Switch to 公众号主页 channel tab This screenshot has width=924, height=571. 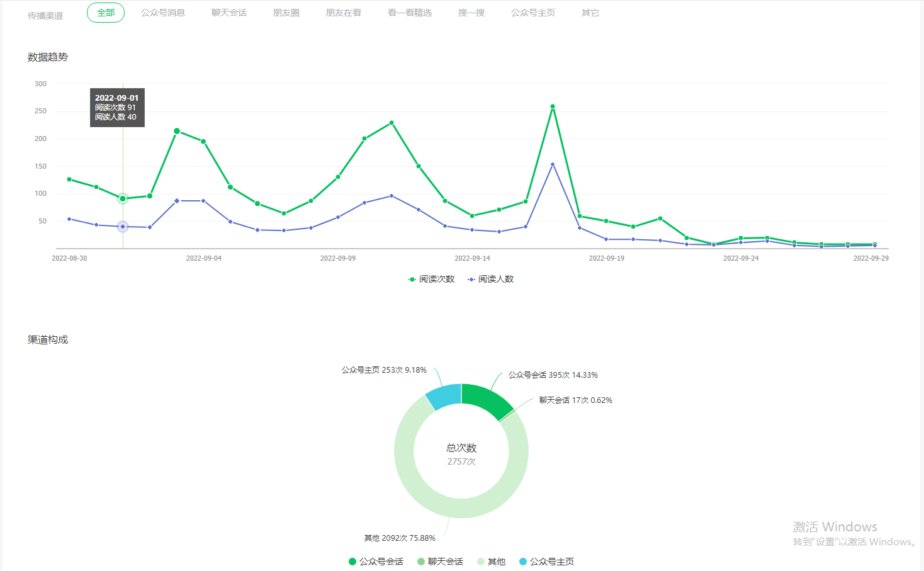click(x=533, y=13)
